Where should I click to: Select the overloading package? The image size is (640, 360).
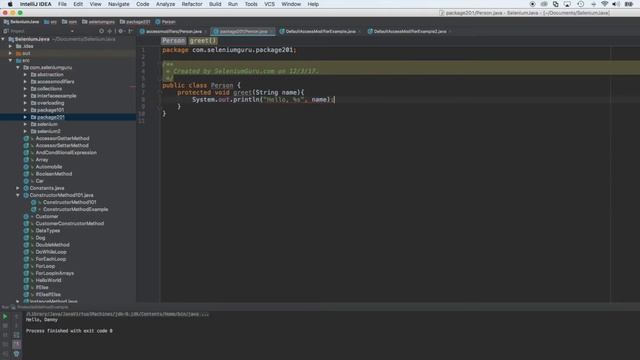[x=50, y=103]
